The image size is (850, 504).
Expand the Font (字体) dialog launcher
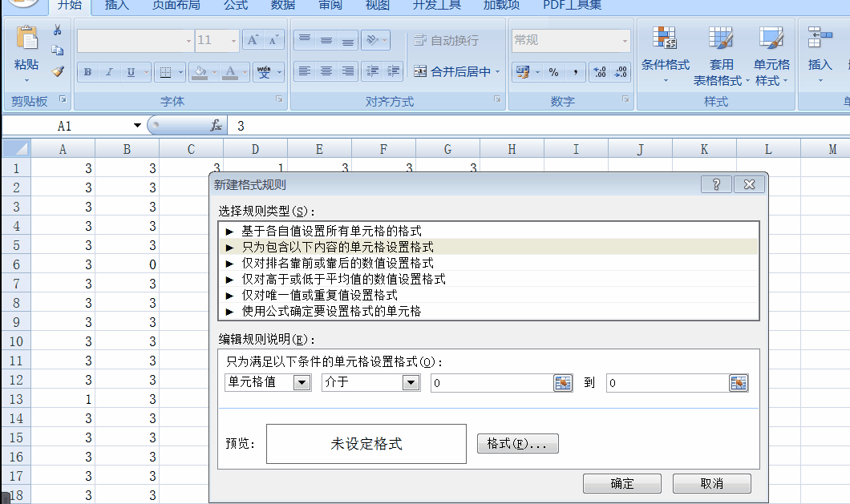[279, 99]
